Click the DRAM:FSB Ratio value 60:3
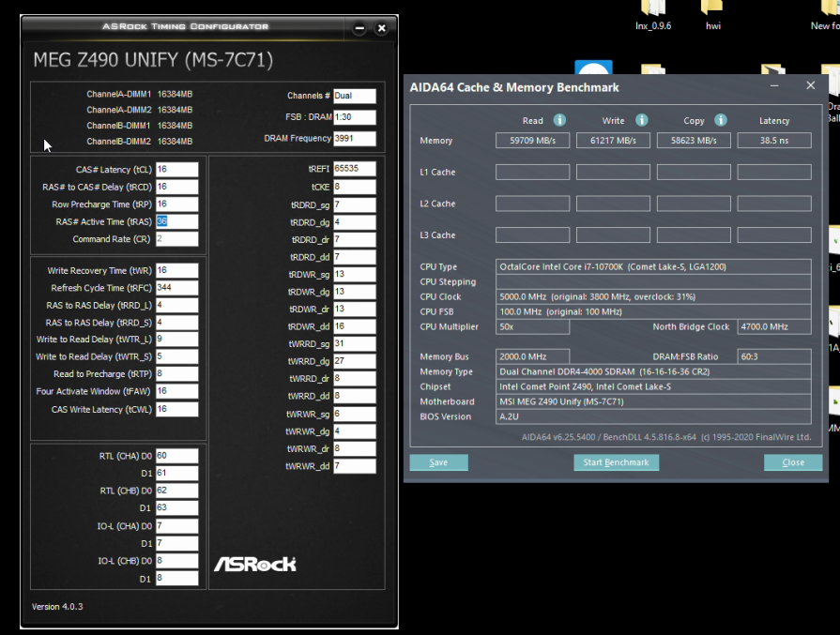Image resolution: width=840 pixels, height=635 pixels. point(774,356)
